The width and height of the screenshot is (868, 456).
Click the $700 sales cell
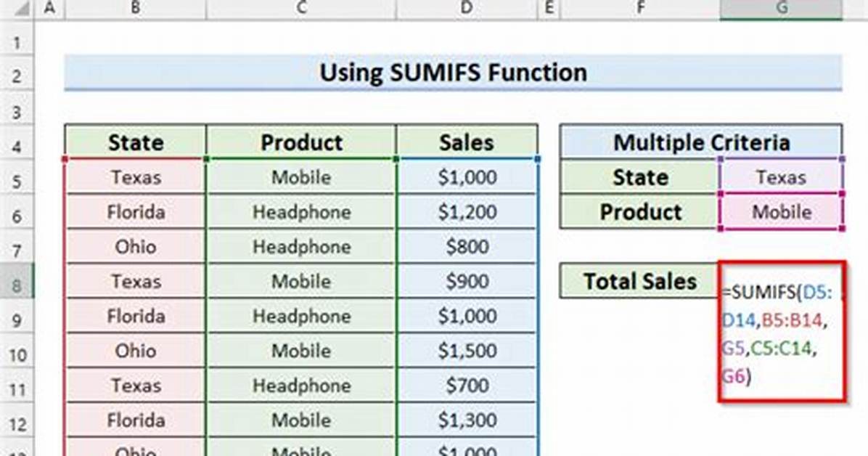pyautogui.click(x=467, y=385)
